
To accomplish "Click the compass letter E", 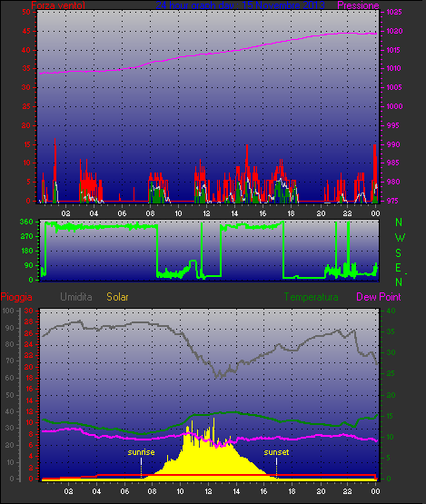I will click(399, 268).
